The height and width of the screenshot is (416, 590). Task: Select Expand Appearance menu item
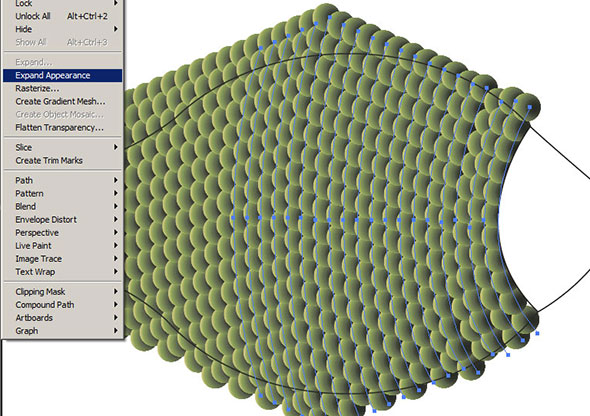click(62, 75)
